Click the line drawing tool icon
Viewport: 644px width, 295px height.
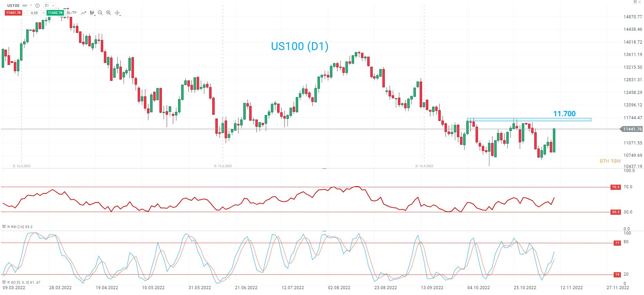pyautogui.click(x=84, y=13)
